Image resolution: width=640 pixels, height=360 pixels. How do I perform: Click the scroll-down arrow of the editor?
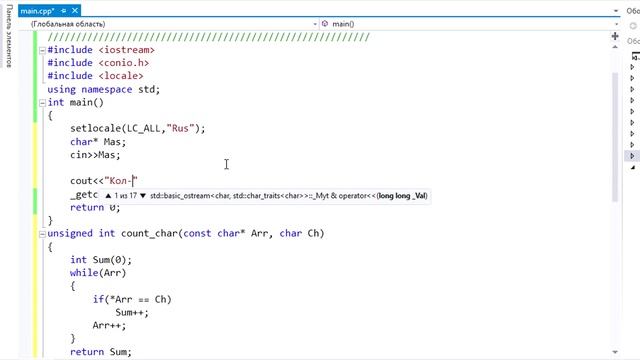coord(615,352)
